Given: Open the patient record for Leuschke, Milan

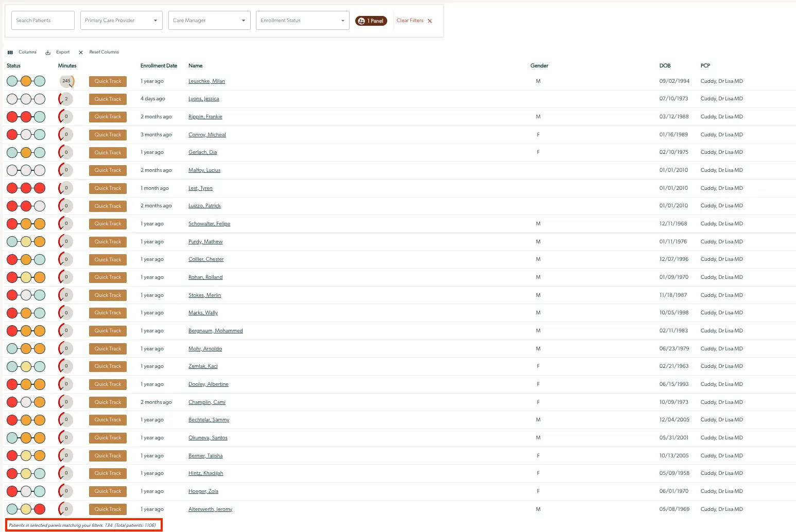Looking at the screenshot, I should [206, 81].
